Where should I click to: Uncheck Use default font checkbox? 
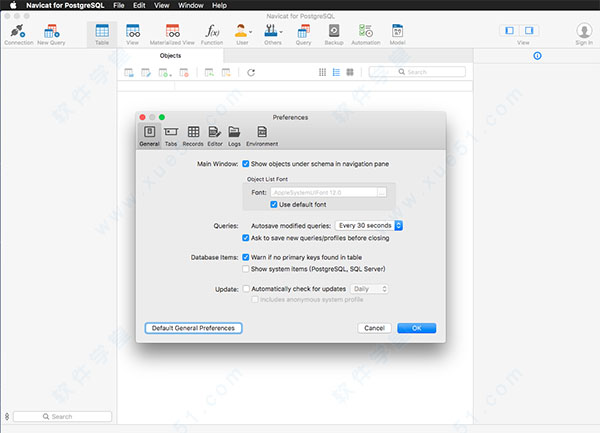(x=274, y=205)
